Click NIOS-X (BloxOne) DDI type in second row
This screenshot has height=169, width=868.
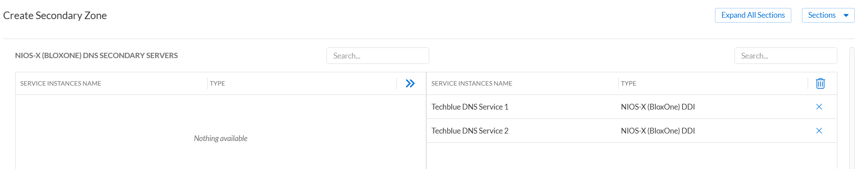pyautogui.click(x=658, y=131)
